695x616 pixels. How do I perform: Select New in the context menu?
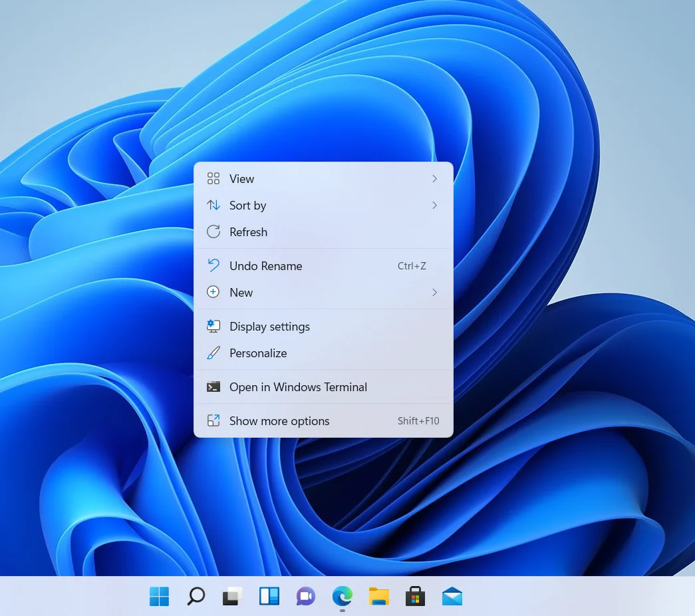coord(324,292)
